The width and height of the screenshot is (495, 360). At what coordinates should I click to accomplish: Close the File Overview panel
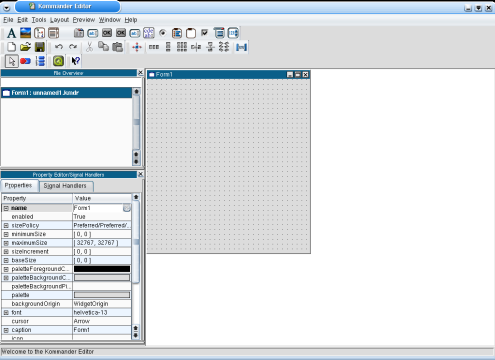click(x=141, y=72)
